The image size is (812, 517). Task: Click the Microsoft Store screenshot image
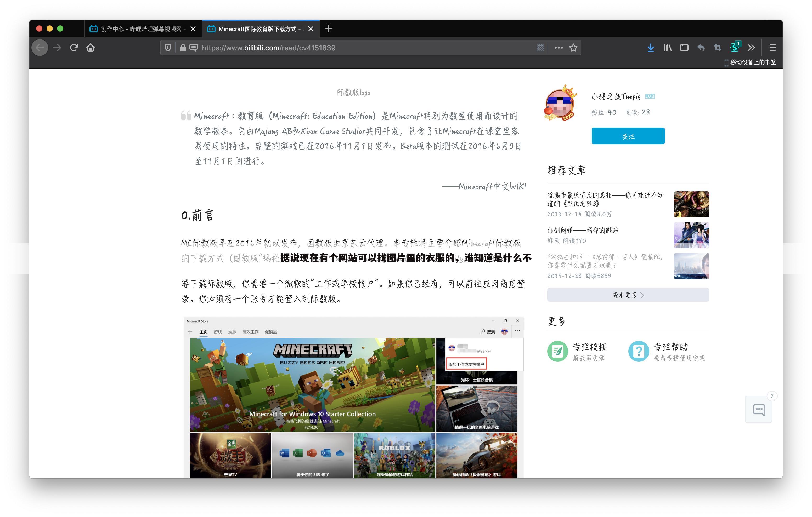[x=353, y=397]
